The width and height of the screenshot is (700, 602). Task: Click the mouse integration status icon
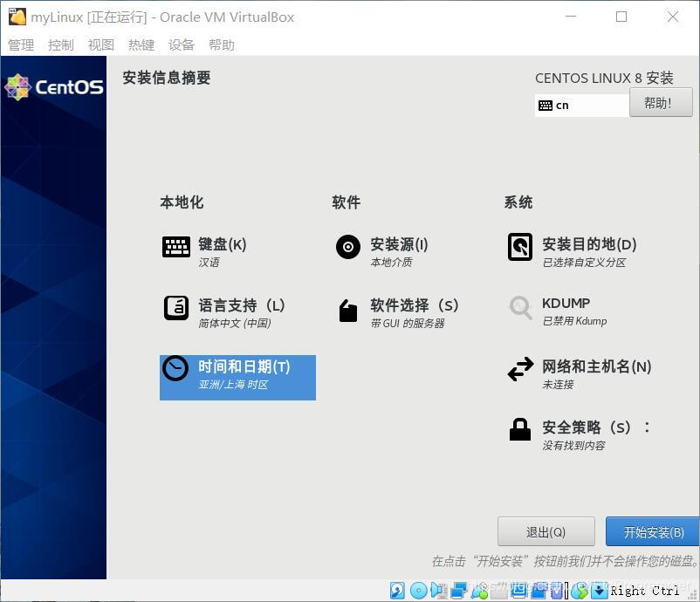click(579, 591)
